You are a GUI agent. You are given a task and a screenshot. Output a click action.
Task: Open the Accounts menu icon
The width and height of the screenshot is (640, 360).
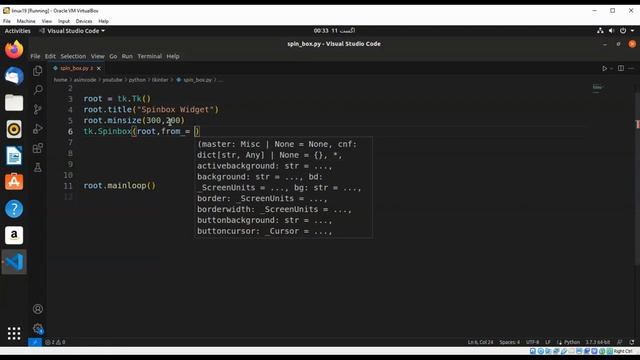click(x=38, y=309)
